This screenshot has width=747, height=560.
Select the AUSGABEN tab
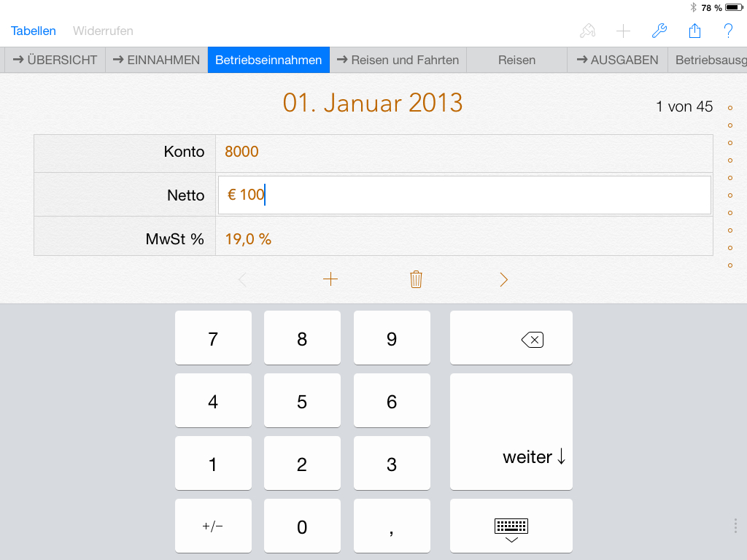[x=617, y=60]
